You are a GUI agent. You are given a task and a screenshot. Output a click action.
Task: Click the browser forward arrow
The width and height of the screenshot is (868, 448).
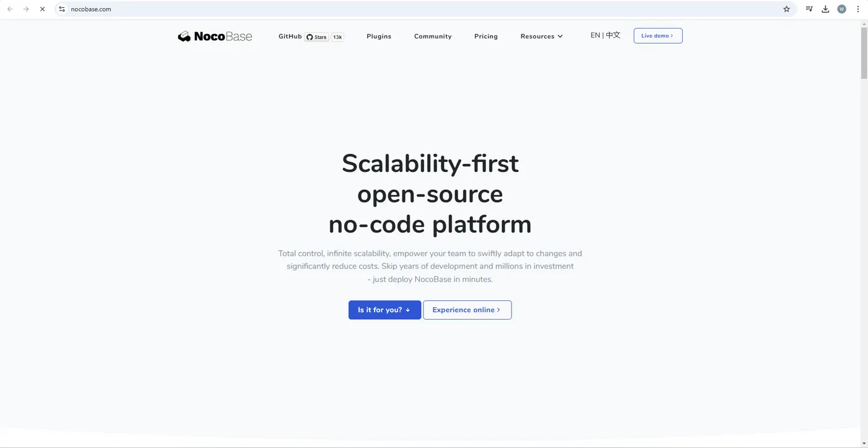[25, 9]
